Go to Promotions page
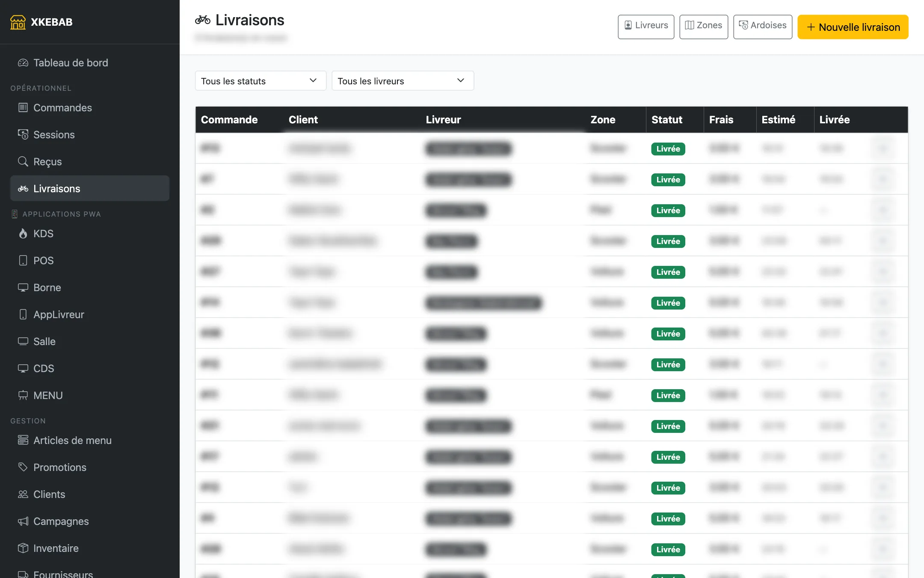 [90, 467]
